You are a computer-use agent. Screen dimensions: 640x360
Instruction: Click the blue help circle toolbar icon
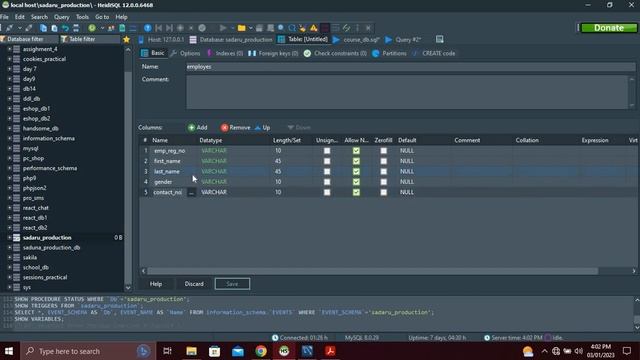pyautogui.click(x=148, y=28)
